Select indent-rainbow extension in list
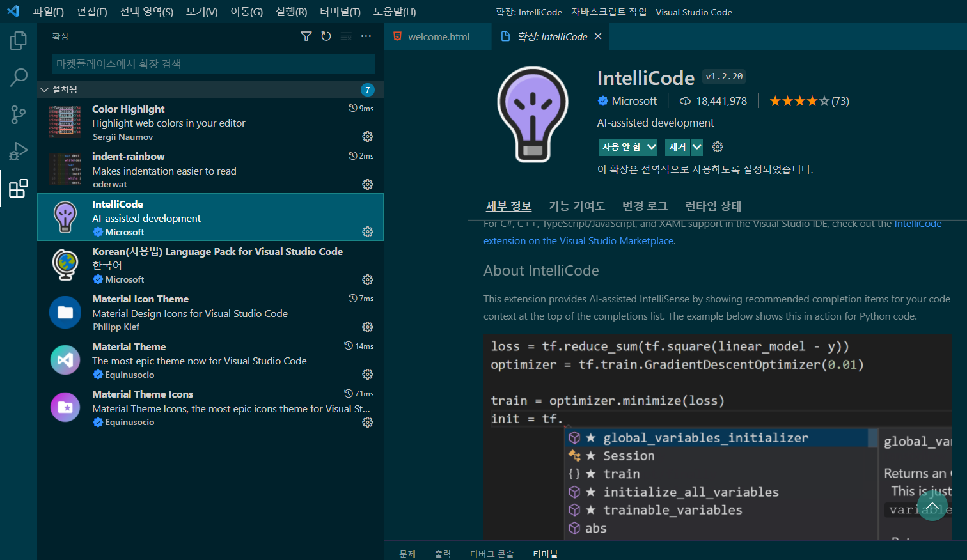Viewport: 967px width, 560px height. [210, 169]
